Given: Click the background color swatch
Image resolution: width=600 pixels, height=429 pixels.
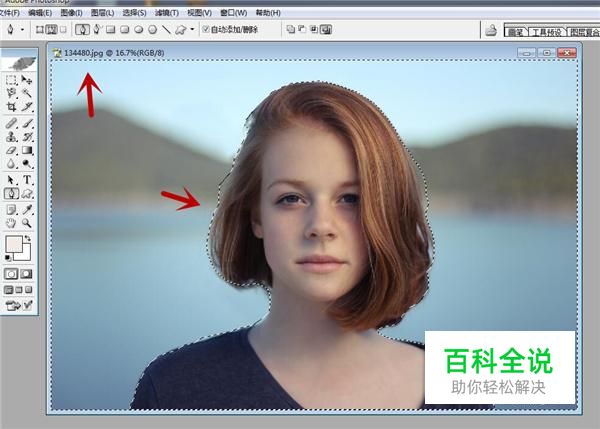Looking at the screenshot, I should click(26, 256).
